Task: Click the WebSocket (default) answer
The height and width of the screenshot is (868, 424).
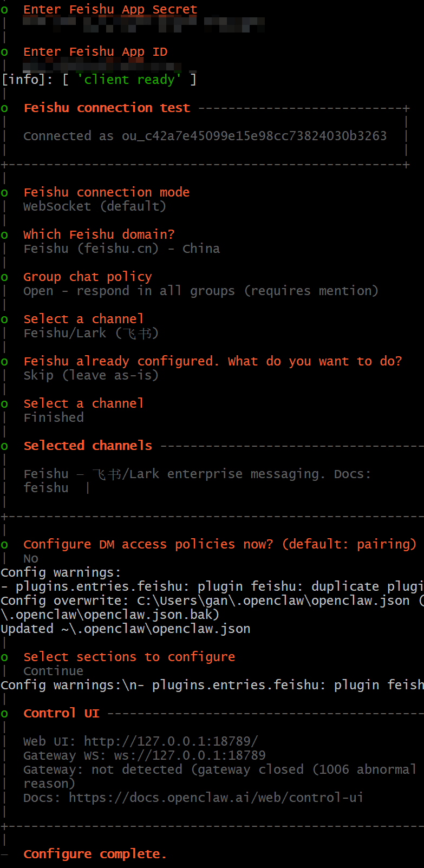Action: pyautogui.click(x=95, y=206)
